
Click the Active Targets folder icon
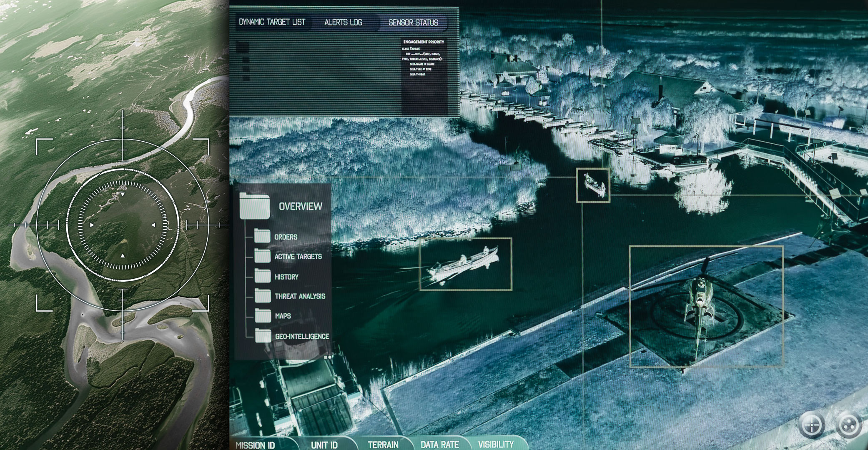pos(262,256)
